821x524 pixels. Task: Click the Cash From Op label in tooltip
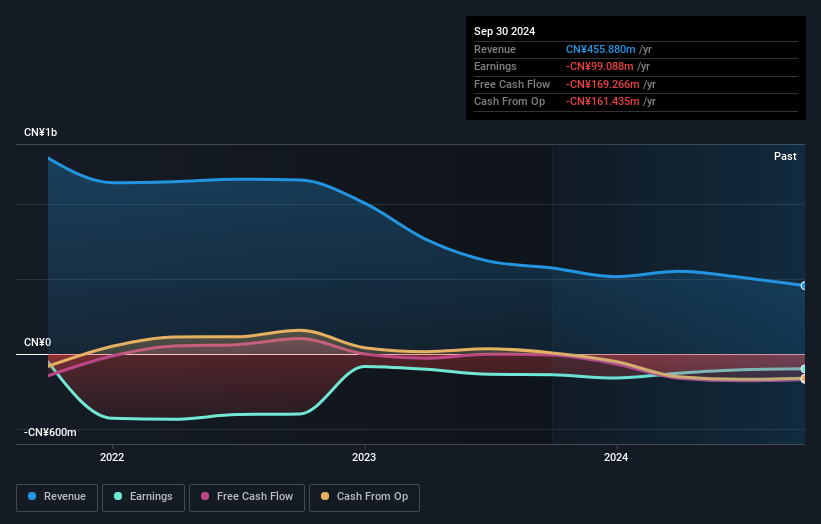[509, 102]
